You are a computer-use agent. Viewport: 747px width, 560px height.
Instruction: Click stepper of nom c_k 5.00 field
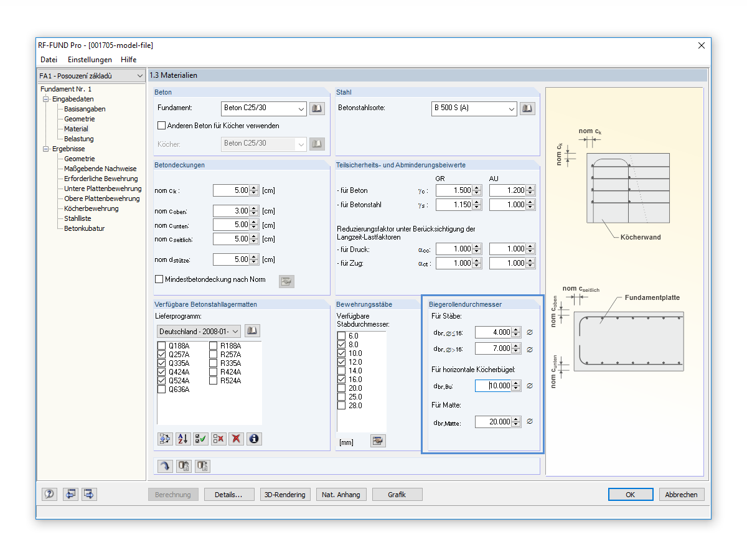(253, 190)
